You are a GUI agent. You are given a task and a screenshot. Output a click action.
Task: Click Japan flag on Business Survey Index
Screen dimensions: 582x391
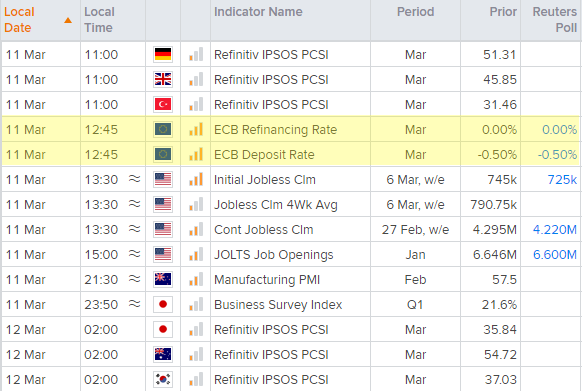point(163,304)
